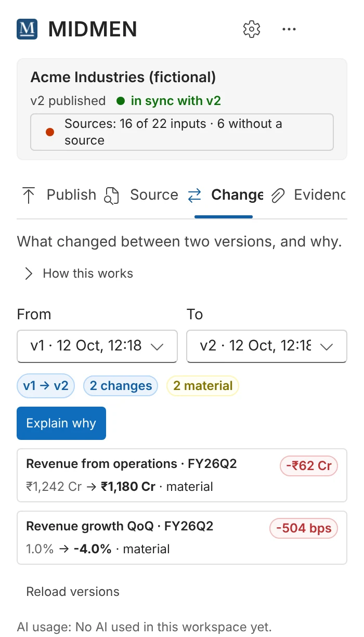This screenshot has height=637, width=364.
Task: Click the Acme Industries (fictional) title
Action: click(123, 77)
